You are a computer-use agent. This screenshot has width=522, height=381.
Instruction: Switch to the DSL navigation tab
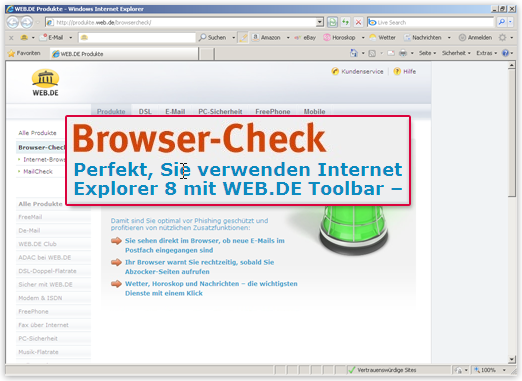145,111
